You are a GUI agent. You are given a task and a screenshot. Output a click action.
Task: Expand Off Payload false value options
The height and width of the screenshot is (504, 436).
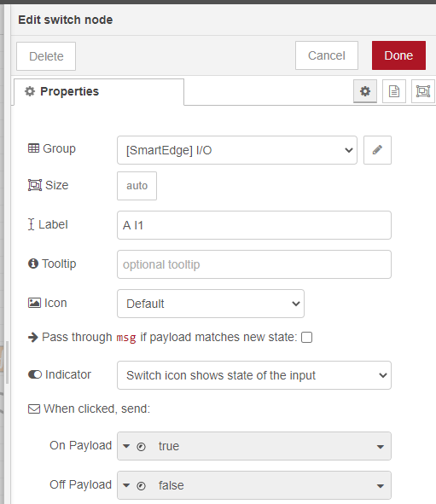pyautogui.click(x=381, y=486)
